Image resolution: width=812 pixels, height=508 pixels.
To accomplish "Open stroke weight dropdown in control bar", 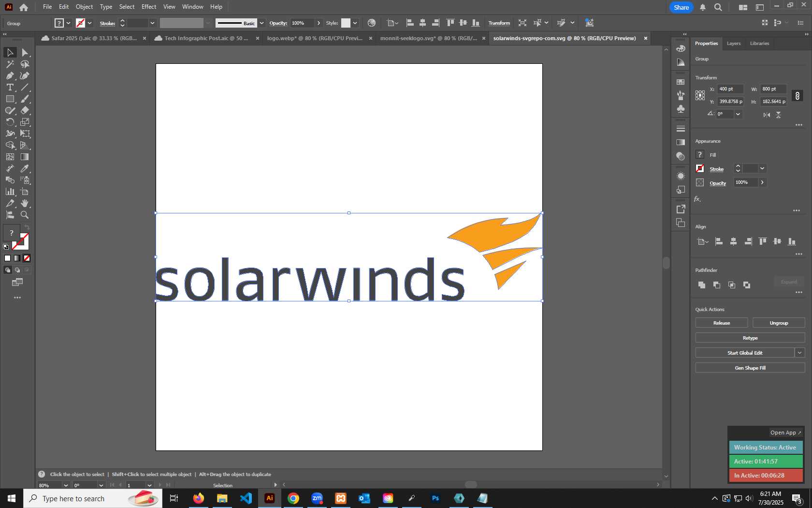I will click(152, 23).
